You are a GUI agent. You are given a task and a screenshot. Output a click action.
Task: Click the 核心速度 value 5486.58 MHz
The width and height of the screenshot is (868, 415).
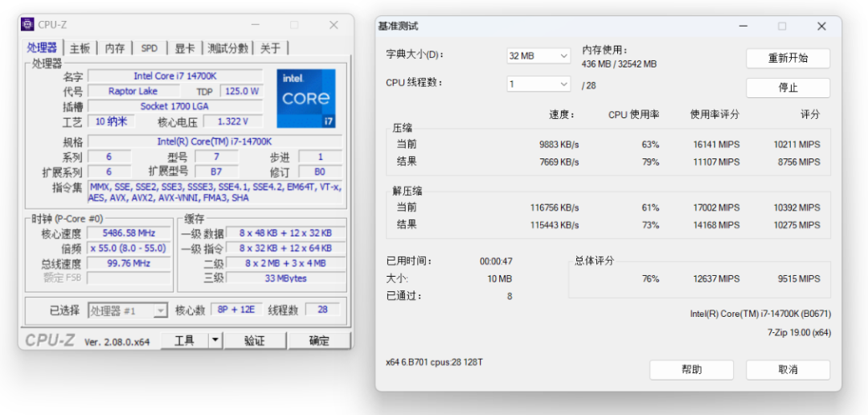pos(129,232)
